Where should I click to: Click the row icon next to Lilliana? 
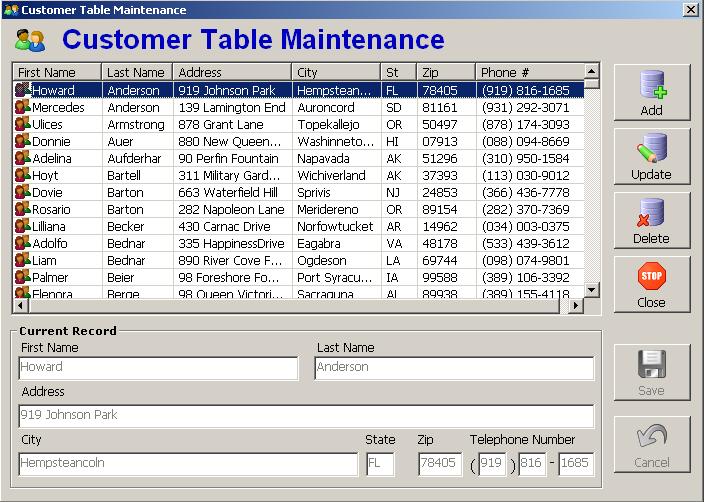pyautogui.click(x=22, y=227)
